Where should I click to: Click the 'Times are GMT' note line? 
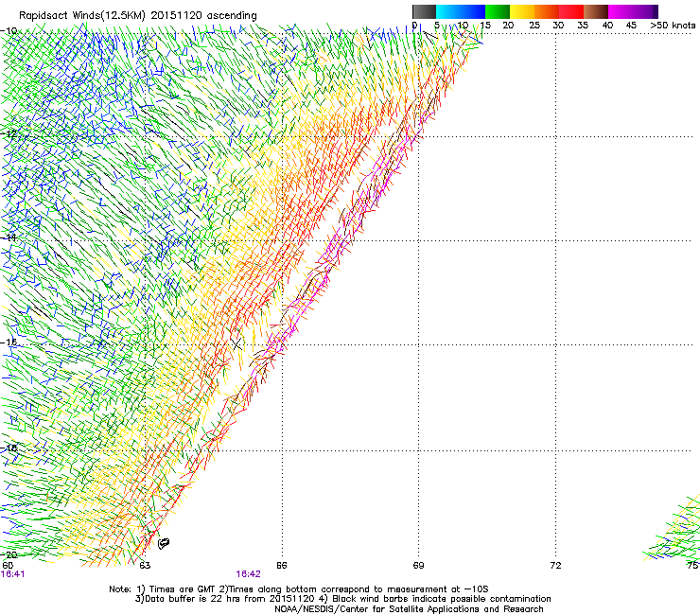(299, 589)
